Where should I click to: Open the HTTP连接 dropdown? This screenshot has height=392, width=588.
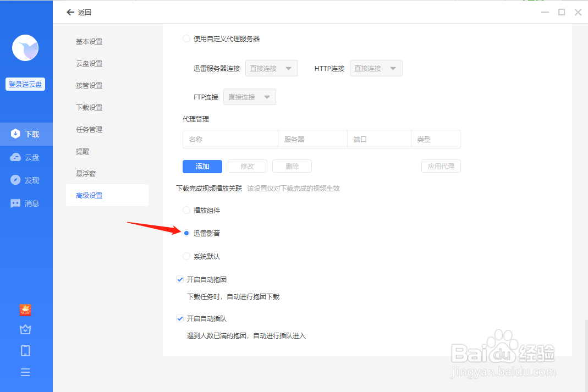(376, 68)
